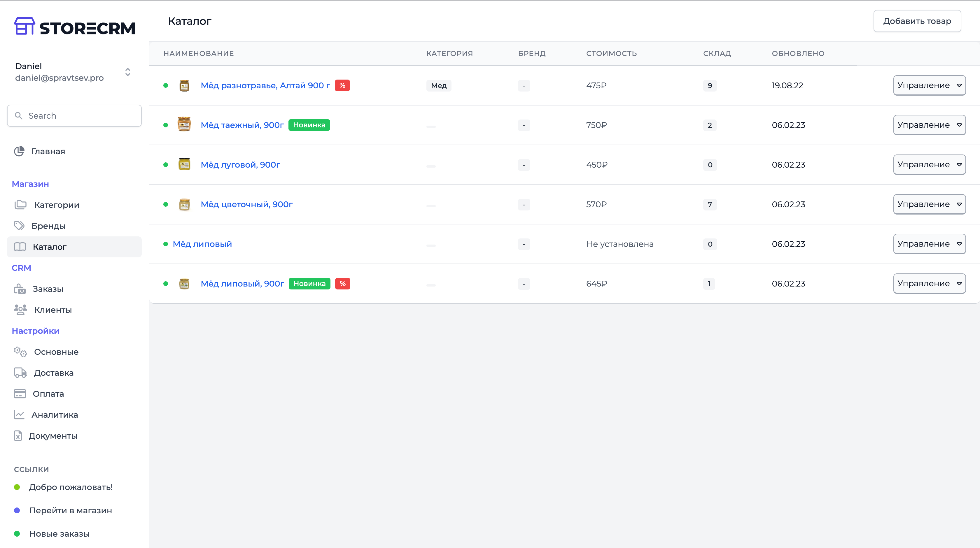Expand the Daniel account switcher chevrons

(x=128, y=72)
